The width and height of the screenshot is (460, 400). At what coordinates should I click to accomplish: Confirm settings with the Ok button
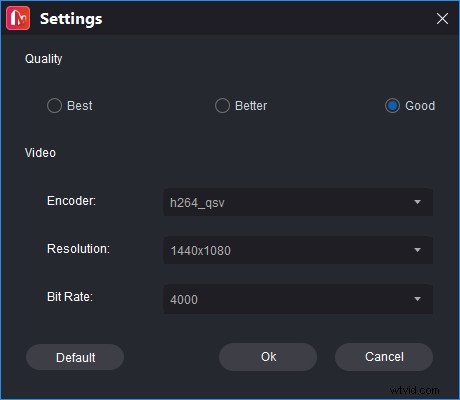point(268,357)
